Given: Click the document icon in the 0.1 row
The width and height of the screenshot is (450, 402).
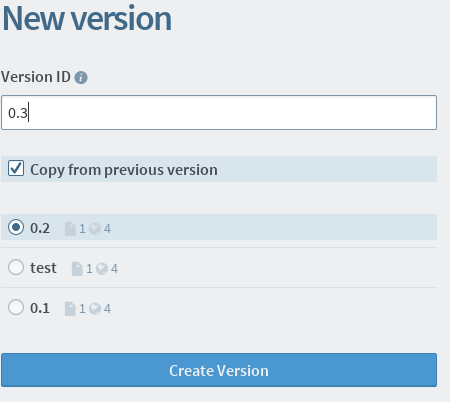Looking at the screenshot, I should coord(70,309).
